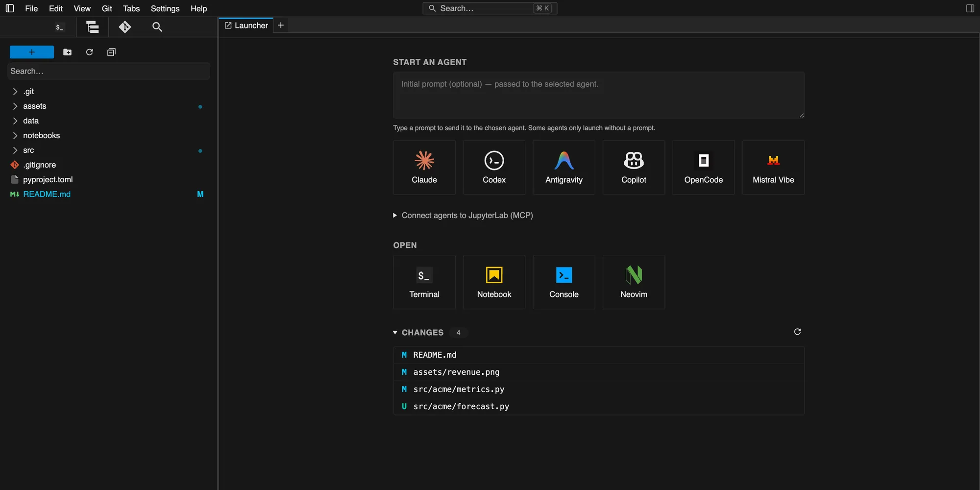Image resolution: width=980 pixels, height=490 pixels.
Task: Open changed file src/acme/metrics.py
Action: [x=599, y=390]
